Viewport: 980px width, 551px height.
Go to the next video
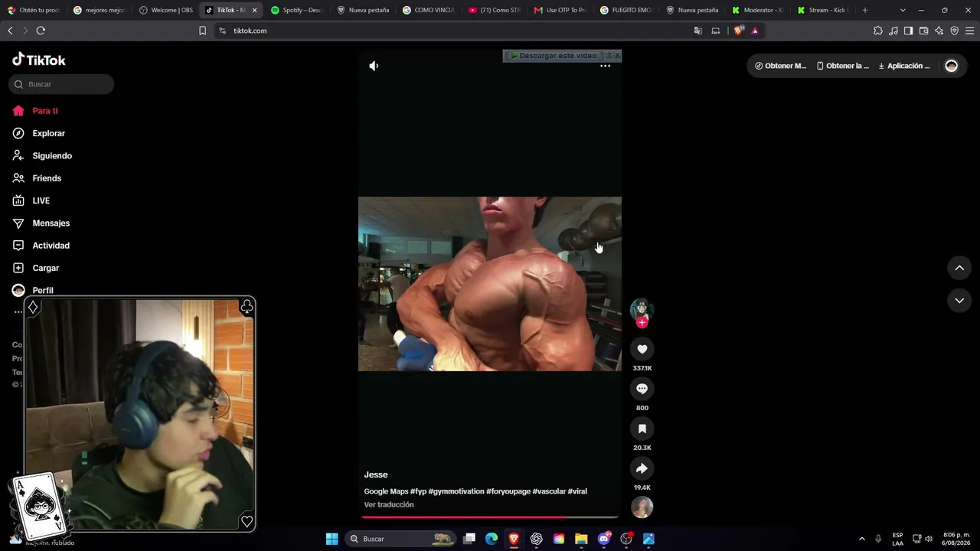tap(959, 301)
